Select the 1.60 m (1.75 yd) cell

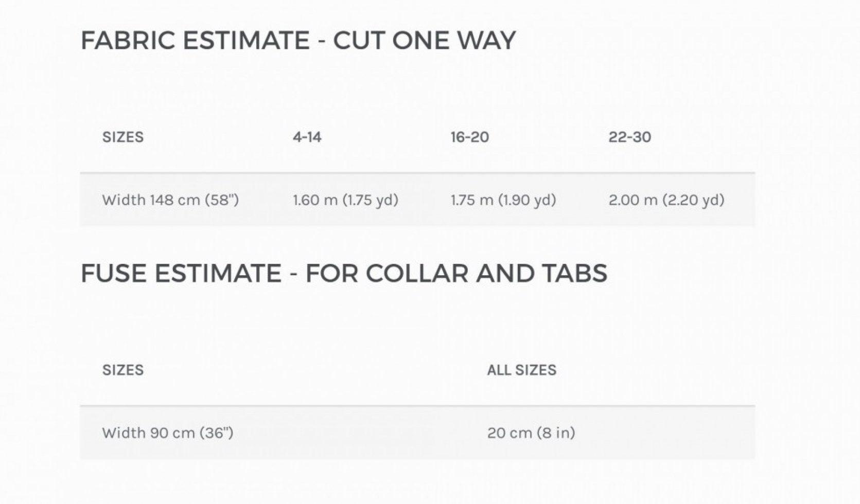tap(346, 200)
